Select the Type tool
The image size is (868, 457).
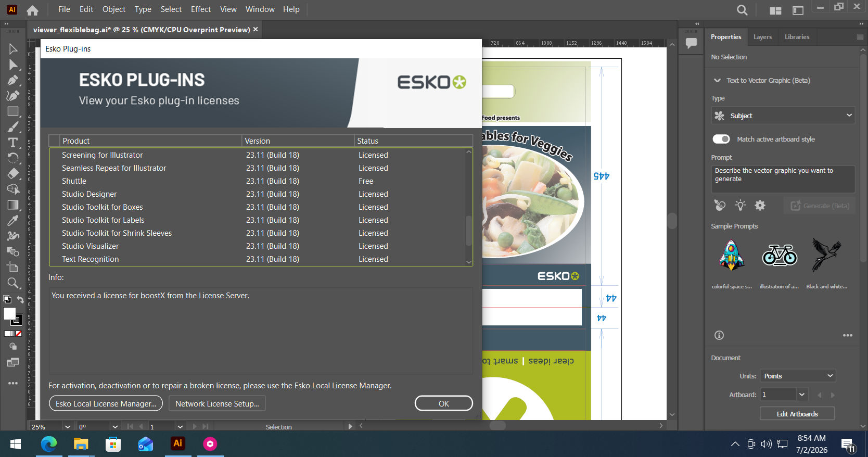coord(13,143)
